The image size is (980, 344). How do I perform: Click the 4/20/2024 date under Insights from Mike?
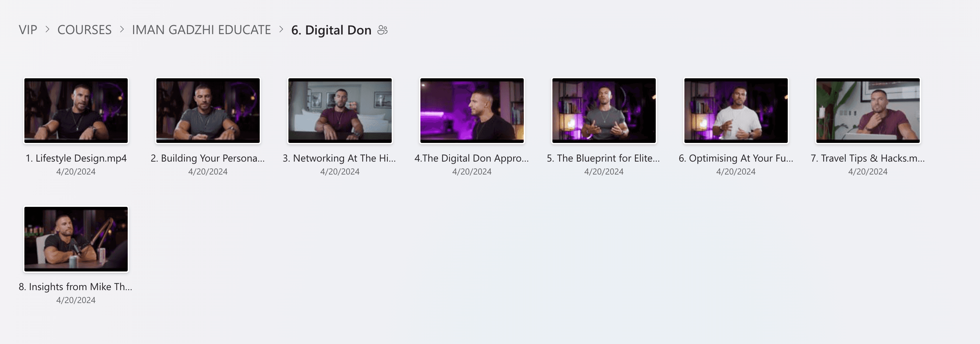coord(76,300)
